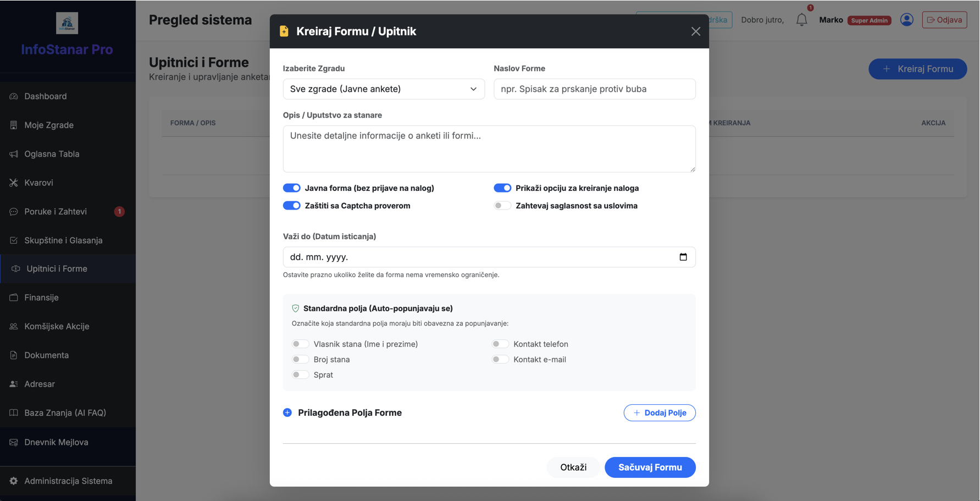Click the Kvarovi tools icon
This screenshot has height=501, width=980.
14,183
